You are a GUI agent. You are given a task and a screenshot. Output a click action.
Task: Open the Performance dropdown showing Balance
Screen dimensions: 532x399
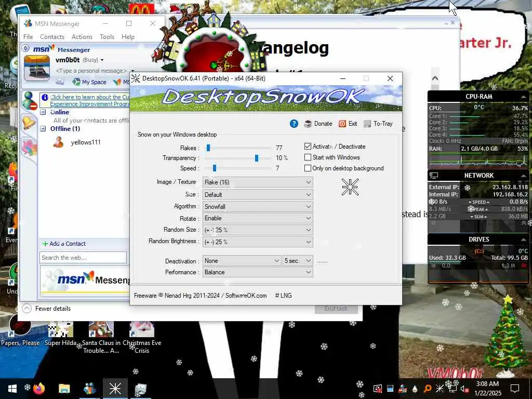[x=258, y=272]
